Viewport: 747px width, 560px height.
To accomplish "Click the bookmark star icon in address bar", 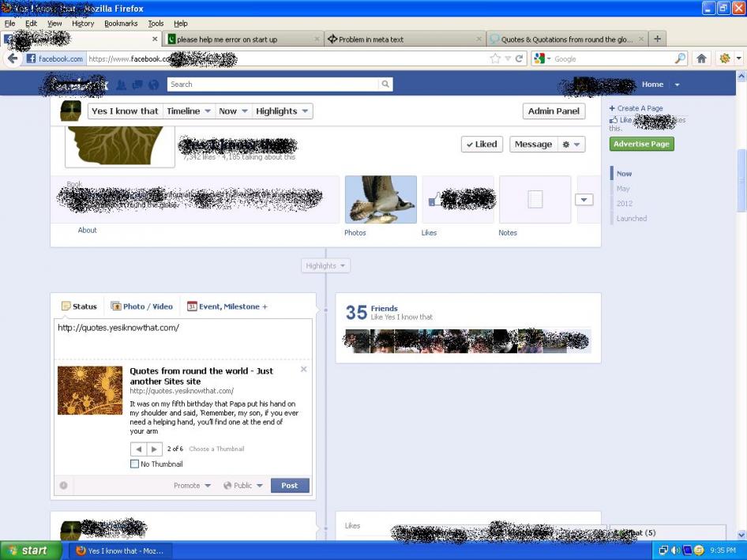I will point(495,58).
